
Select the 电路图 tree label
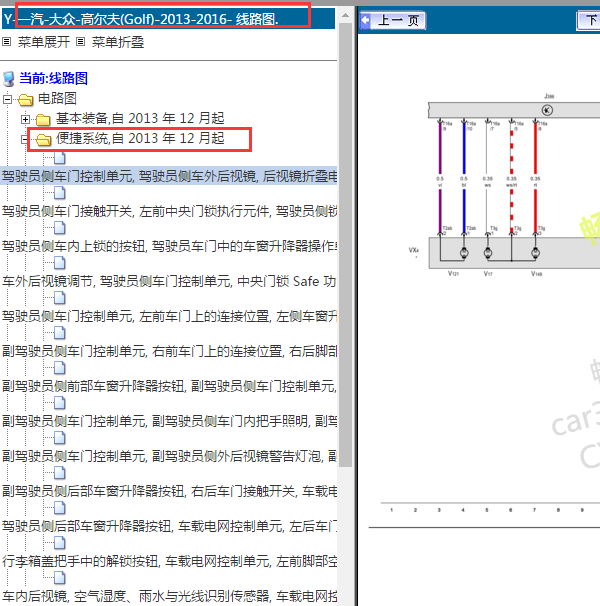point(57,99)
